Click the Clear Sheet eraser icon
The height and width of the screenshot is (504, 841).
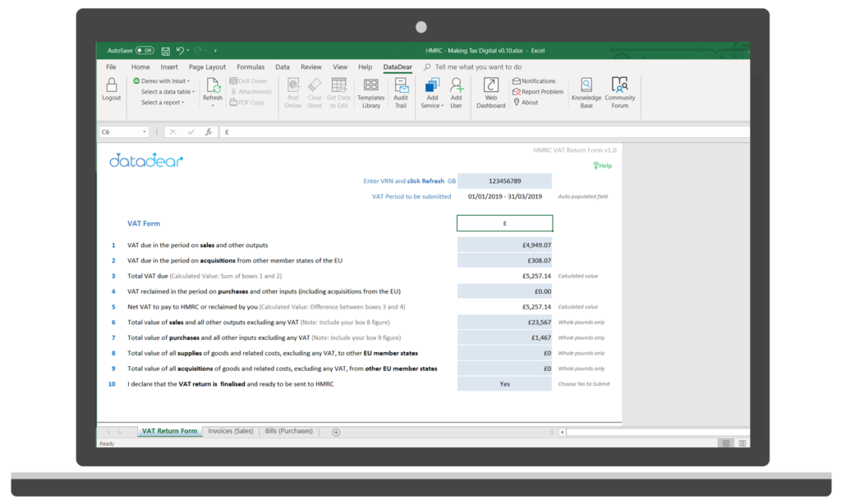click(x=315, y=85)
